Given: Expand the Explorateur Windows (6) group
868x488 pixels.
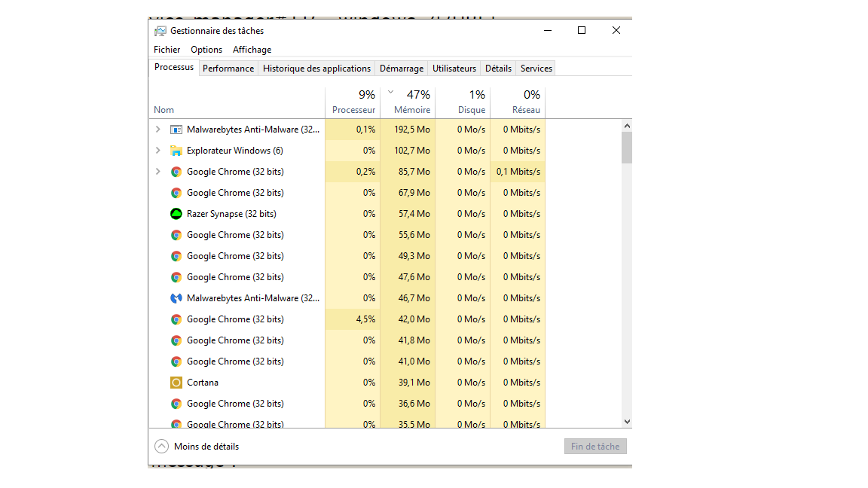Looking at the screenshot, I should 157,151.
